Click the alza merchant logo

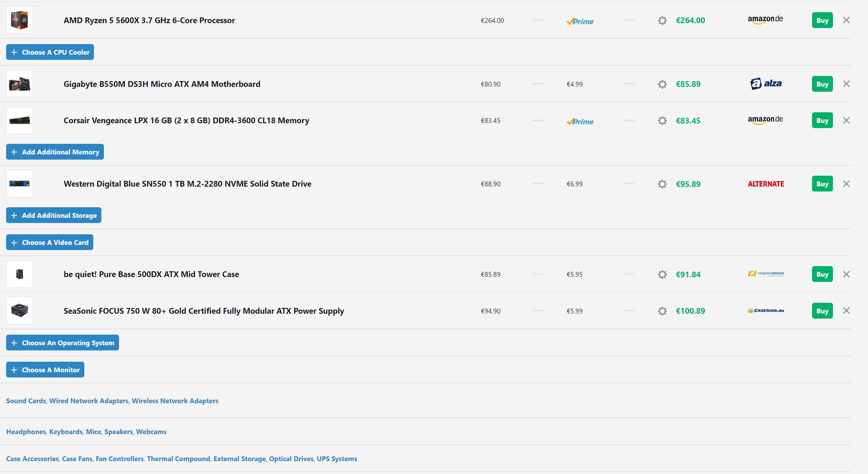coord(766,84)
